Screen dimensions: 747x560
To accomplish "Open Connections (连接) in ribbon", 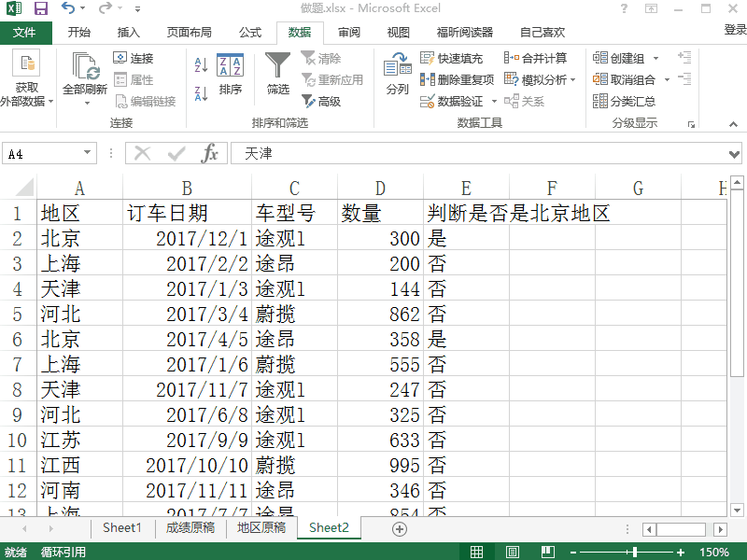I will tap(134, 58).
